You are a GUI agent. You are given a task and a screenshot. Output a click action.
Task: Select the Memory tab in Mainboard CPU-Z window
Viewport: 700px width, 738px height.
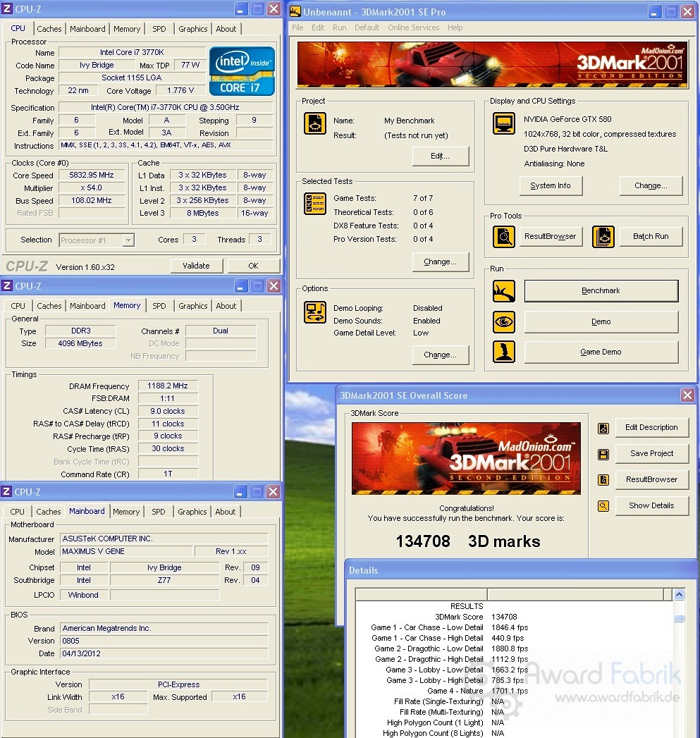126,512
